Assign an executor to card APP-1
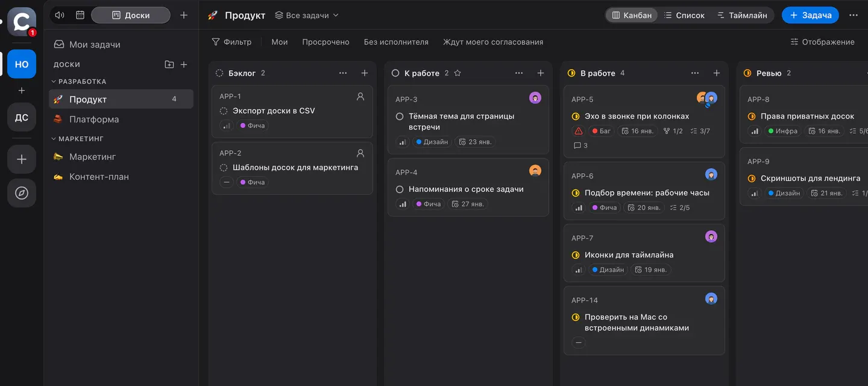This screenshot has height=386, width=868. point(360,96)
